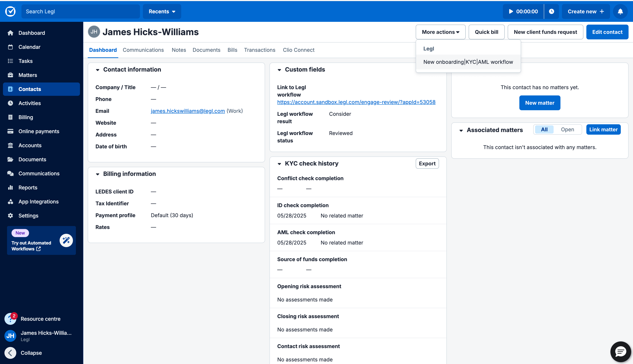The image size is (633, 364).
Task: Click the Clio checkmark logo
Action: click(x=10, y=11)
